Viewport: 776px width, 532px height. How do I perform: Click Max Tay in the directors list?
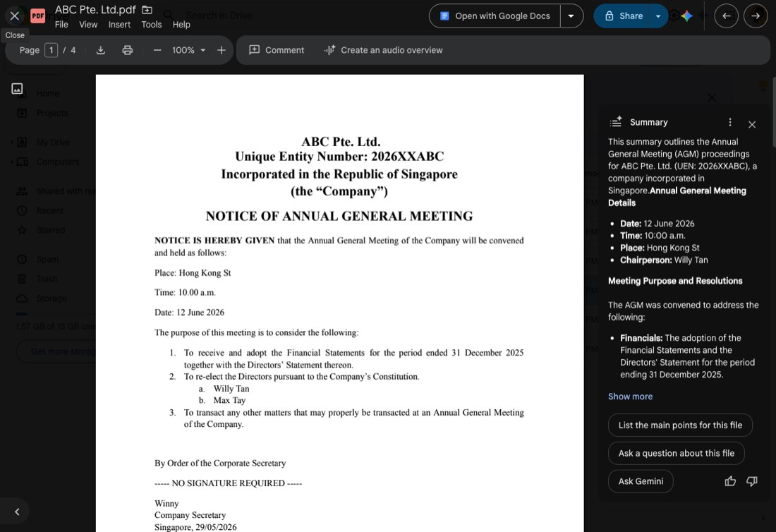(229, 400)
